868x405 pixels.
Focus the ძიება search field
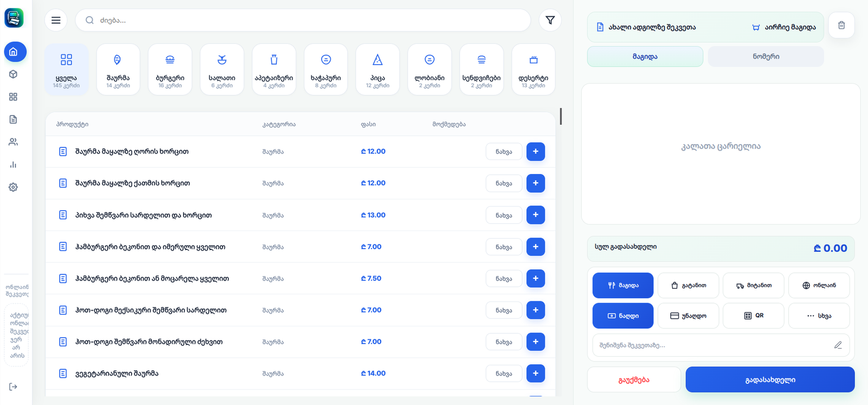[303, 20]
